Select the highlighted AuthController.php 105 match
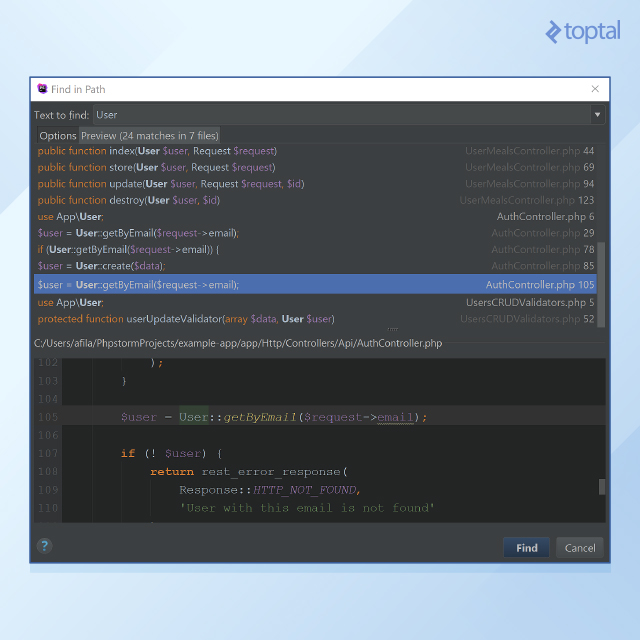 (315, 284)
